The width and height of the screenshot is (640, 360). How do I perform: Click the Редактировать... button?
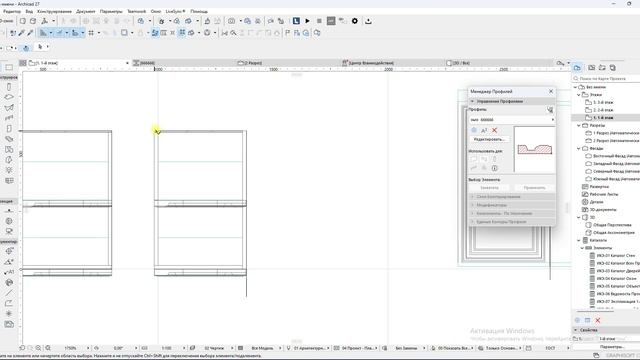[489, 140]
